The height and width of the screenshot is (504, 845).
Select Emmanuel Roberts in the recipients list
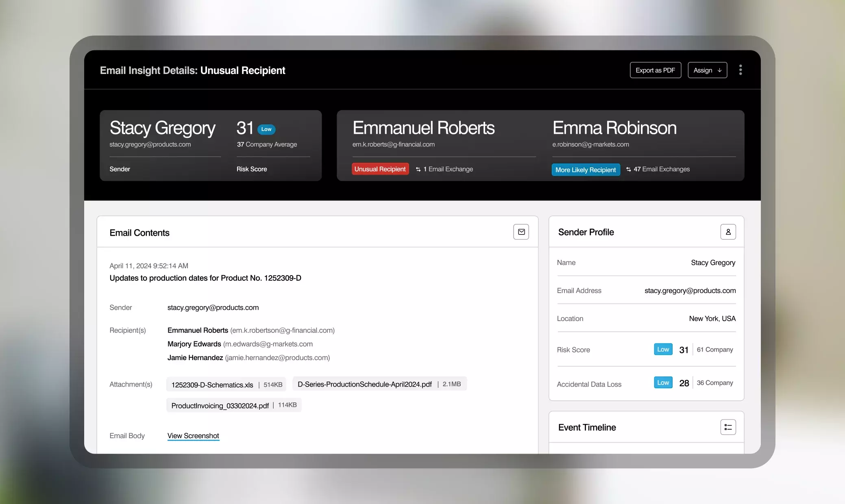coord(198,330)
